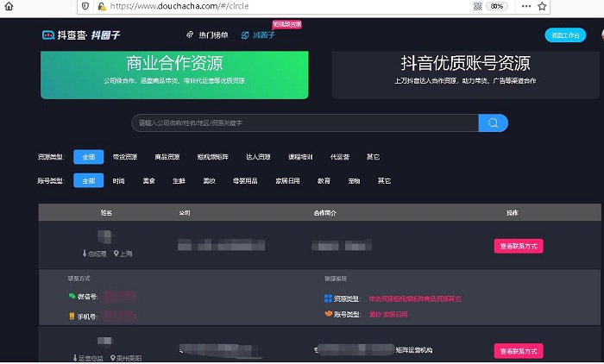Click the 返回工作台 button
Screen dimensions: 604x364
(x=565, y=35)
